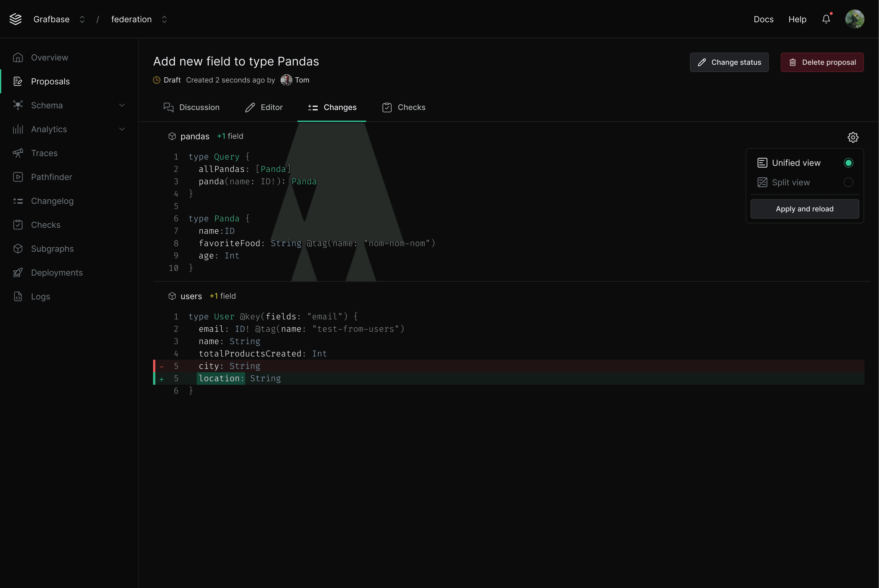This screenshot has width=879, height=588.
Task: Click the Change status button
Action: click(x=729, y=62)
